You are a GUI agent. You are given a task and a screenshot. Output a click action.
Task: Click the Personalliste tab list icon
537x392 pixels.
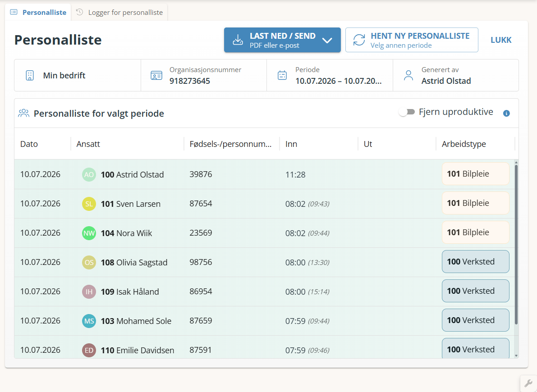click(x=14, y=12)
